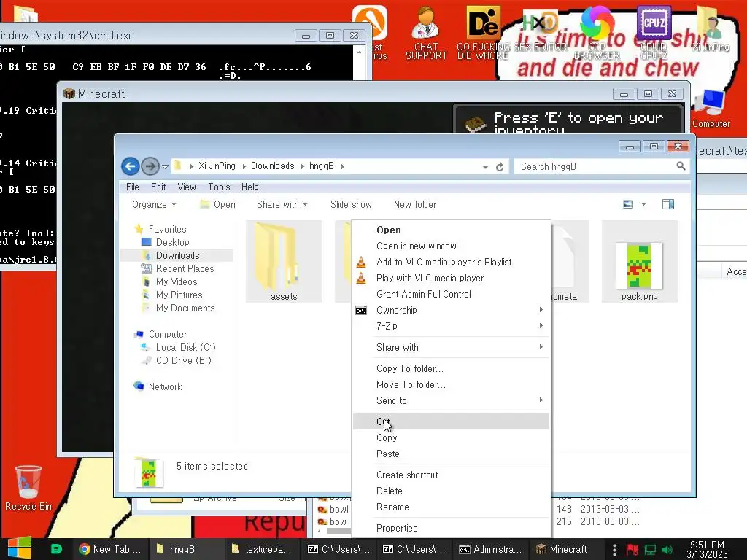Open the Tools menu in Explorer

pos(219,187)
